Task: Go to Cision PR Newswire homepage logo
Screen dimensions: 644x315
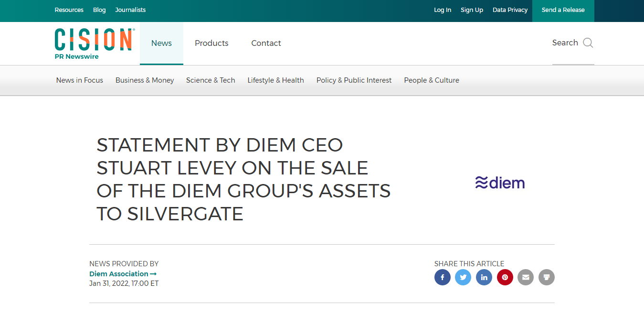Action: click(x=95, y=43)
